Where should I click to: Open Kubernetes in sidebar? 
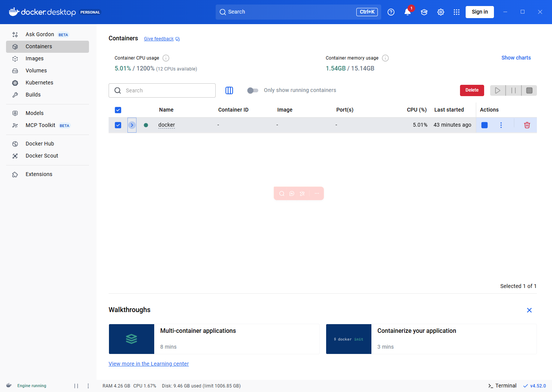coord(48,83)
